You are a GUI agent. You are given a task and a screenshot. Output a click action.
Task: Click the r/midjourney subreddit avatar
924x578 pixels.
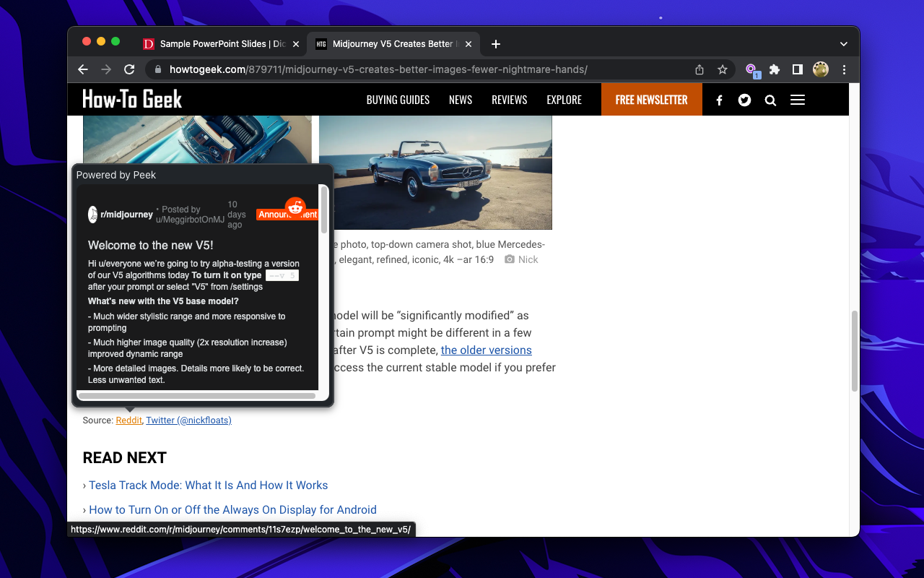pos(92,214)
